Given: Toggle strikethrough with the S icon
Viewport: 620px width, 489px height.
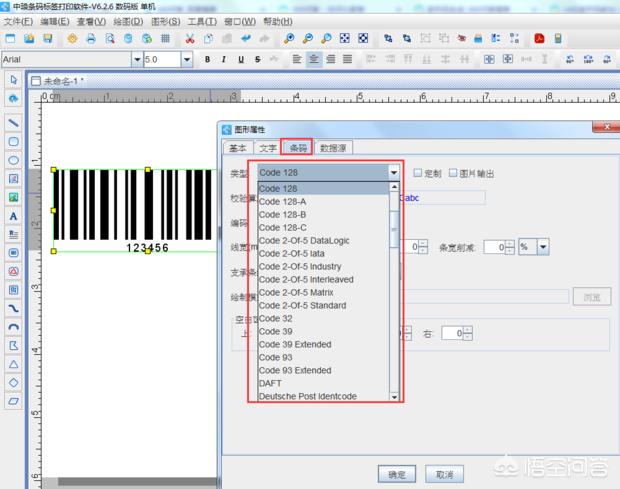Looking at the screenshot, I should pyautogui.click(x=257, y=59).
